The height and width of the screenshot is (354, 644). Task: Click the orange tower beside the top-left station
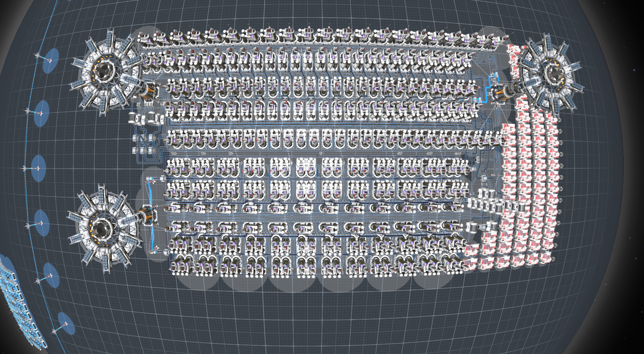click(x=148, y=90)
